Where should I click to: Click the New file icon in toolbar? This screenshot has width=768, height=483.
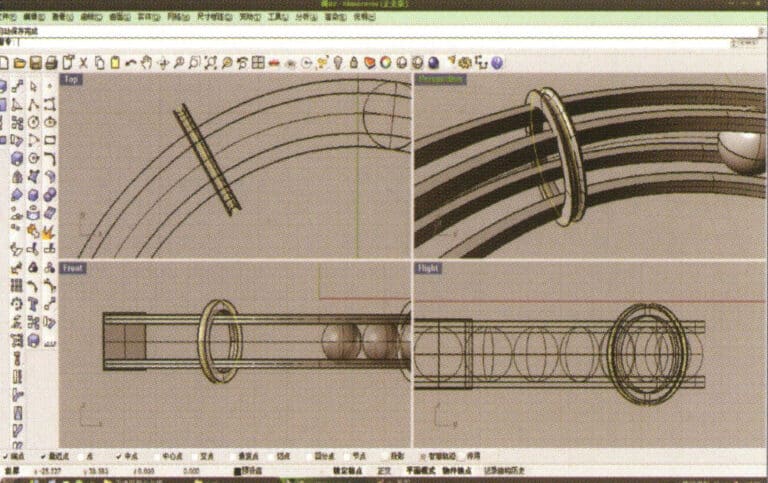(5, 63)
